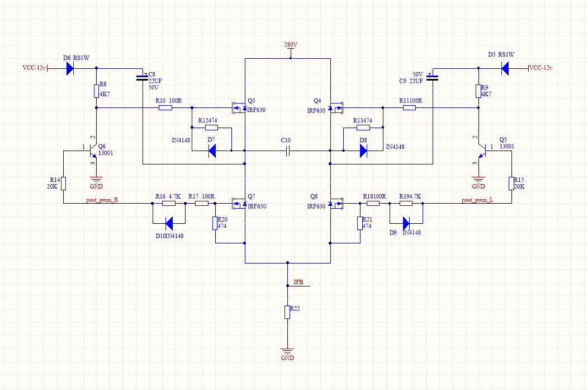Click the C10 capacitor symbol
This screenshot has width=588, height=390.
pyautogui.click(x=287, y=151)
